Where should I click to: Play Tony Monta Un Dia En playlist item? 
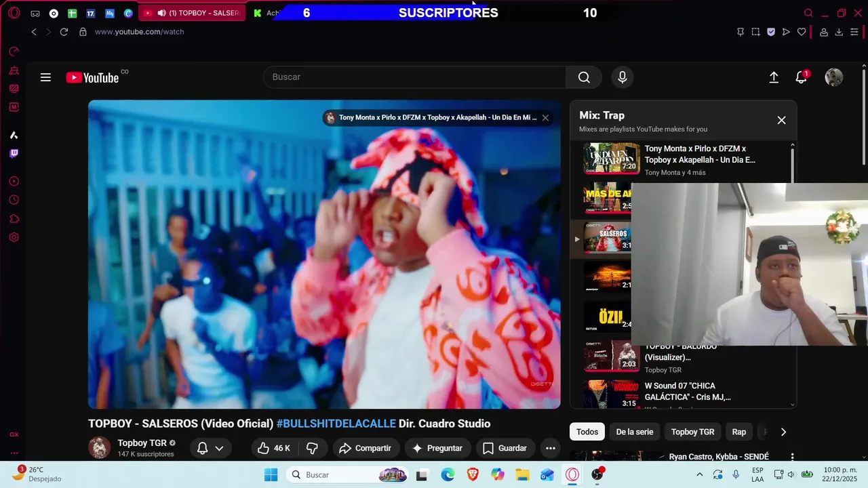[x=682, y=159]
